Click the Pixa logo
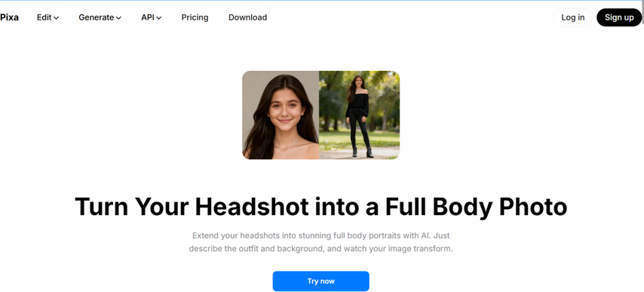 9,17
